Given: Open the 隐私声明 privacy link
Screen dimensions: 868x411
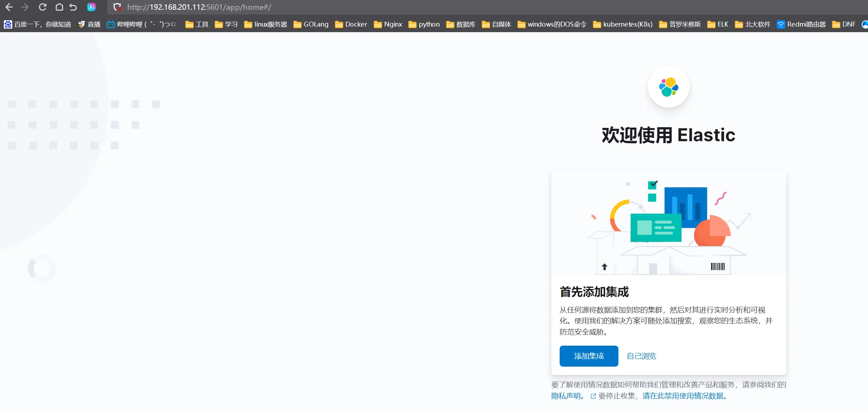Looking at the screenshot, I should coord(566,396).
